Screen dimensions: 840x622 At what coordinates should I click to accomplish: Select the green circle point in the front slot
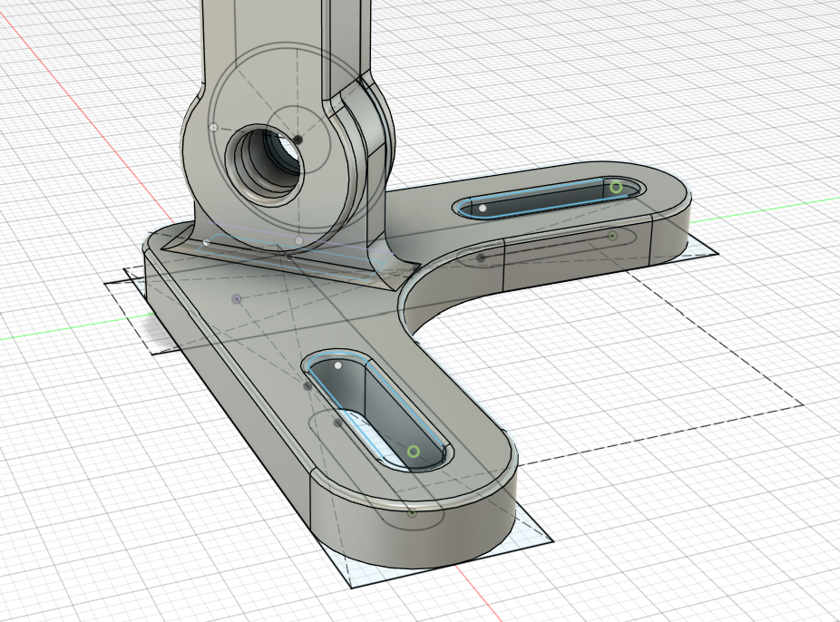pyautogui.click(x=413, y=452)
